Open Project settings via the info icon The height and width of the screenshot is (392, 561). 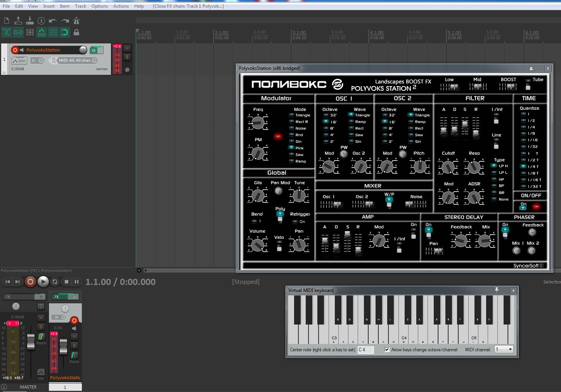[x=41, y=21]
